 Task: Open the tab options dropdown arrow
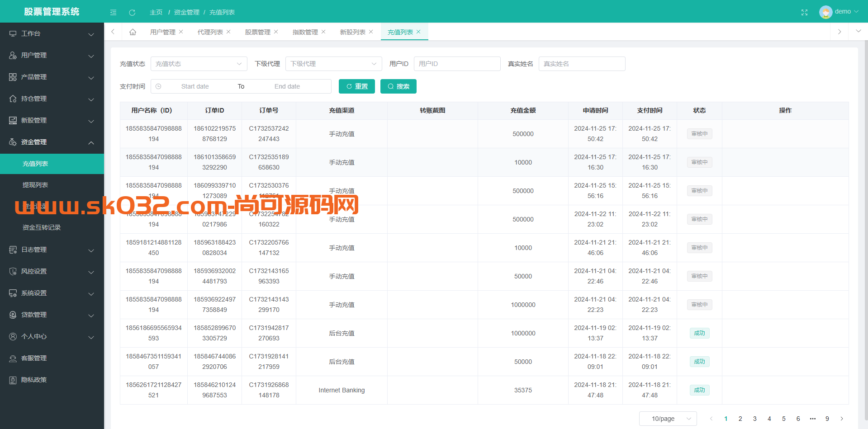pyautogui.click(x=858, y=31)
